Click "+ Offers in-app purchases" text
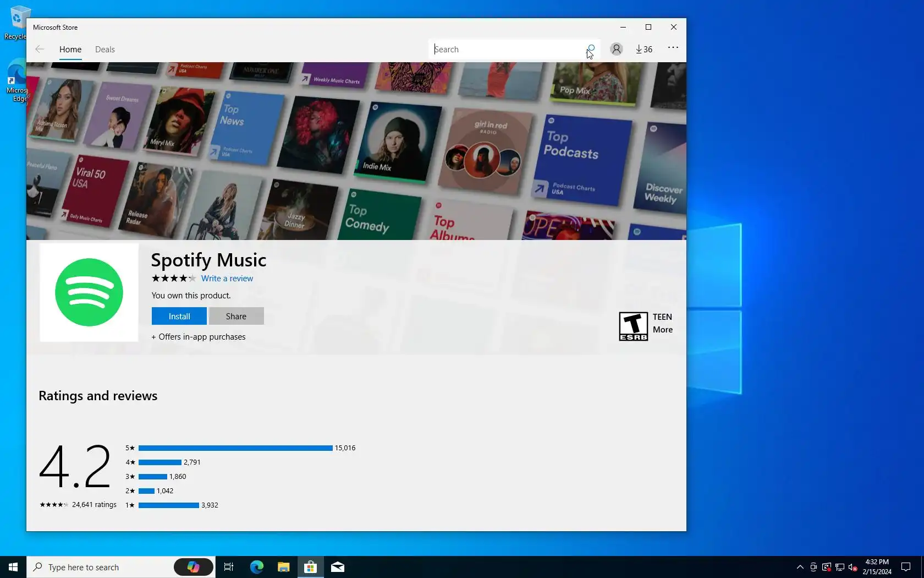 (199, 337)
